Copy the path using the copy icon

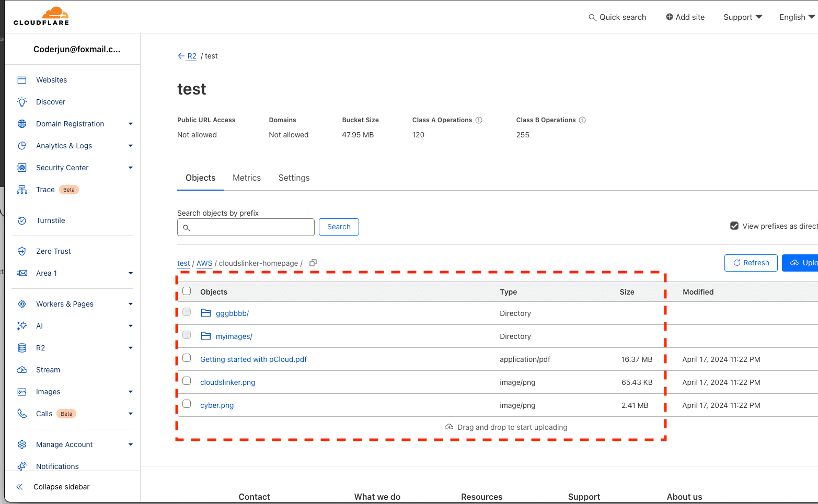[313, 263]
